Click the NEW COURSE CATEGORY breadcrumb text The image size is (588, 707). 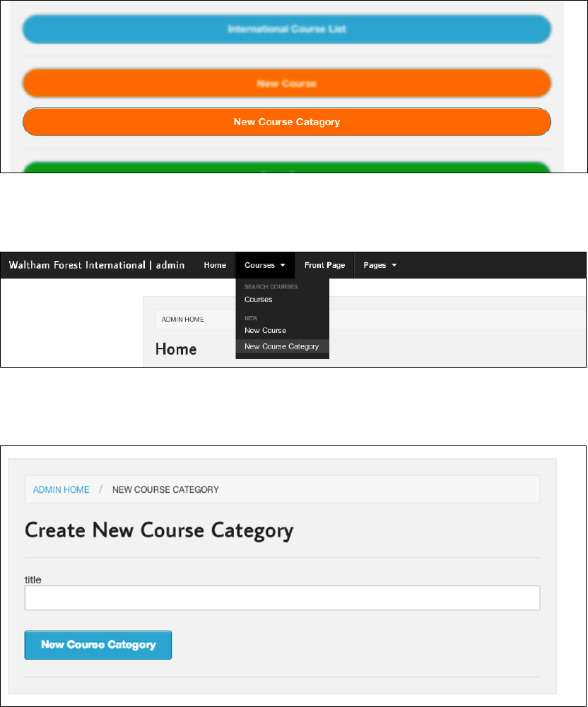point(165,490)
